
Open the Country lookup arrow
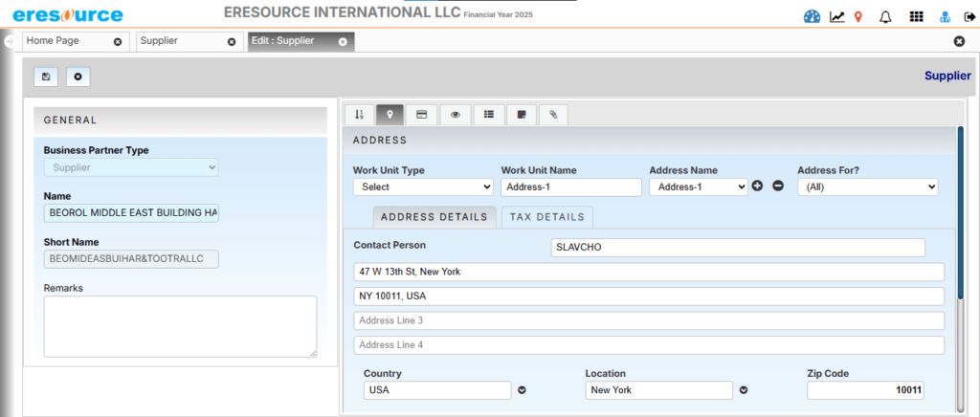[x=523, y=390]
